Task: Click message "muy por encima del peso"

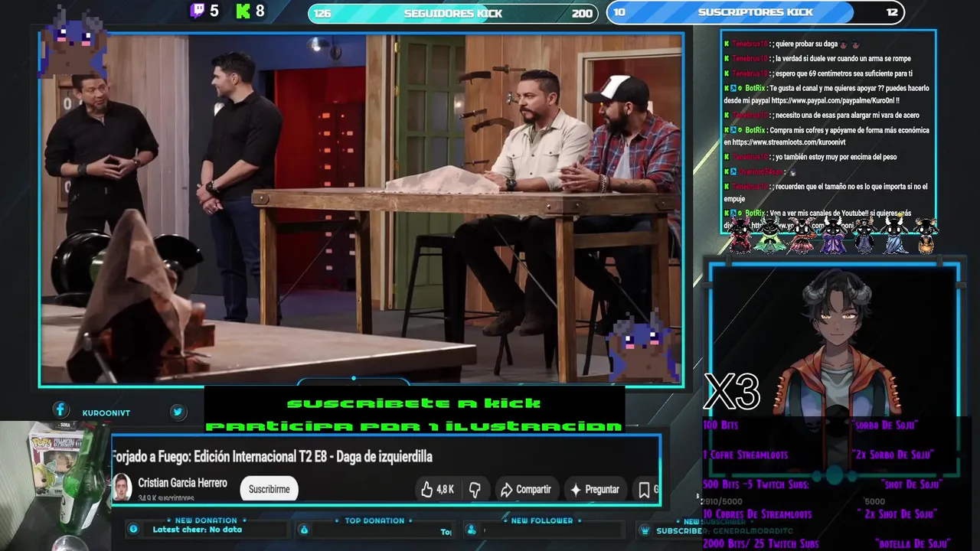Action: click(x=835, y=157)
